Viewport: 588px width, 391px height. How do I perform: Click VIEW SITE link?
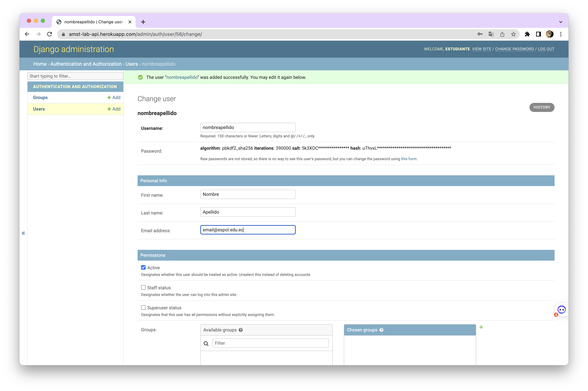pyautogui.click(x=481, y=49)
